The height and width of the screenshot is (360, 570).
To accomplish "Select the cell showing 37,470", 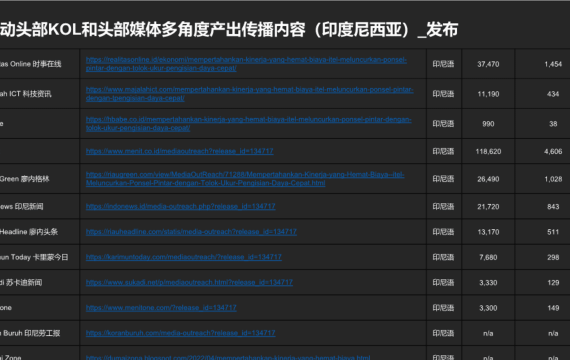I will tap(488, 64).
